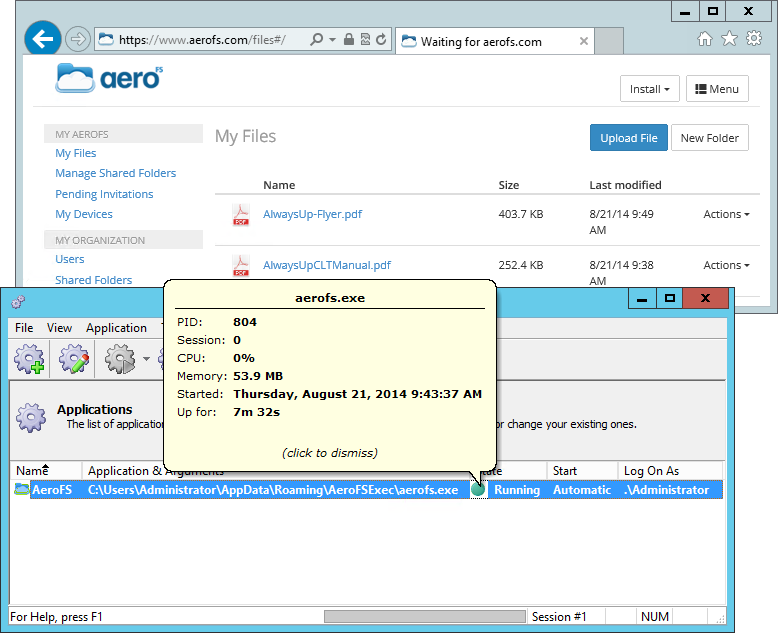The height and width of the screenshot is (633, 778).
Task: Open Manage Shared Folders link
Action: tap(116, 173)
